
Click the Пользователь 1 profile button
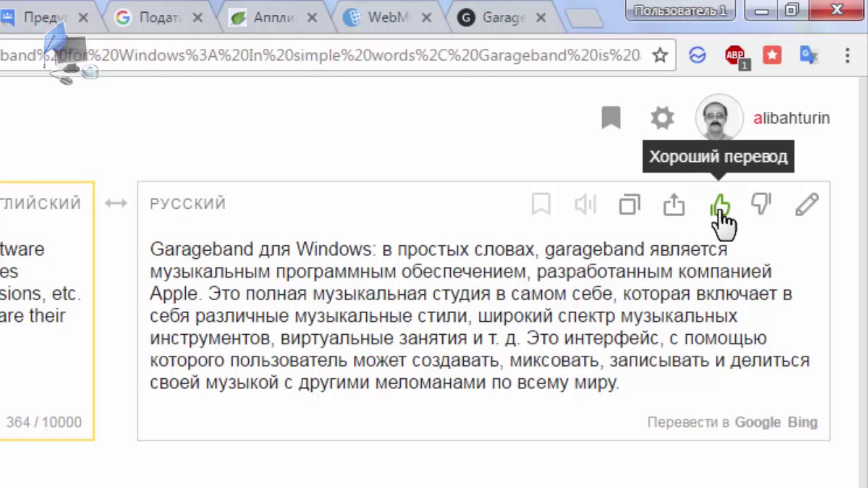point(680,10)
